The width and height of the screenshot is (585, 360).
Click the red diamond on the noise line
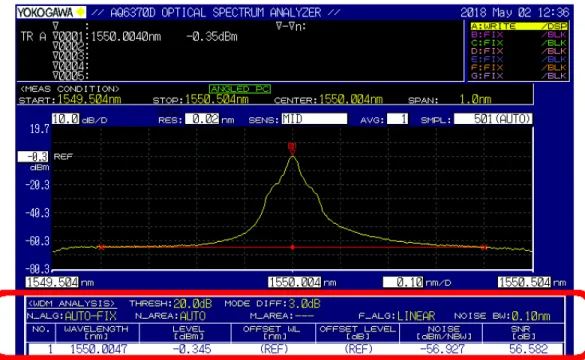click(292, 247)
